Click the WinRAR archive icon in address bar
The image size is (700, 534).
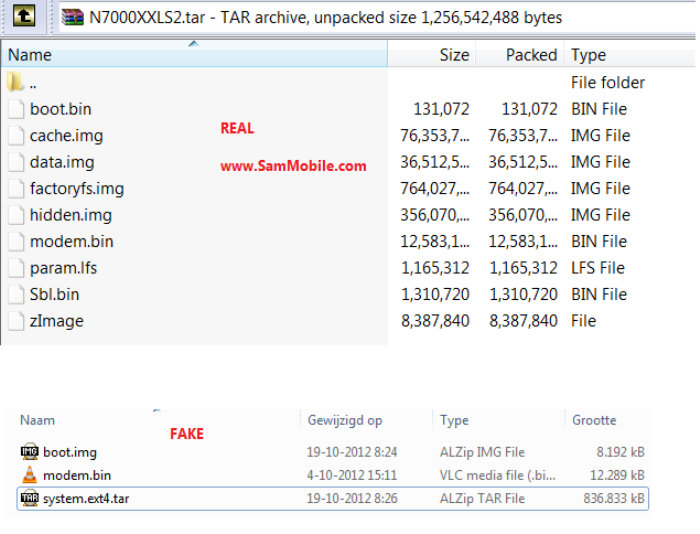pyautogui.click(x=73, y=17)
